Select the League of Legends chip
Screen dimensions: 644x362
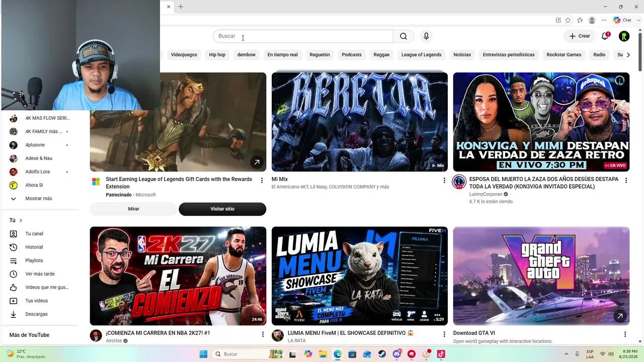click(x=422, y=55)
